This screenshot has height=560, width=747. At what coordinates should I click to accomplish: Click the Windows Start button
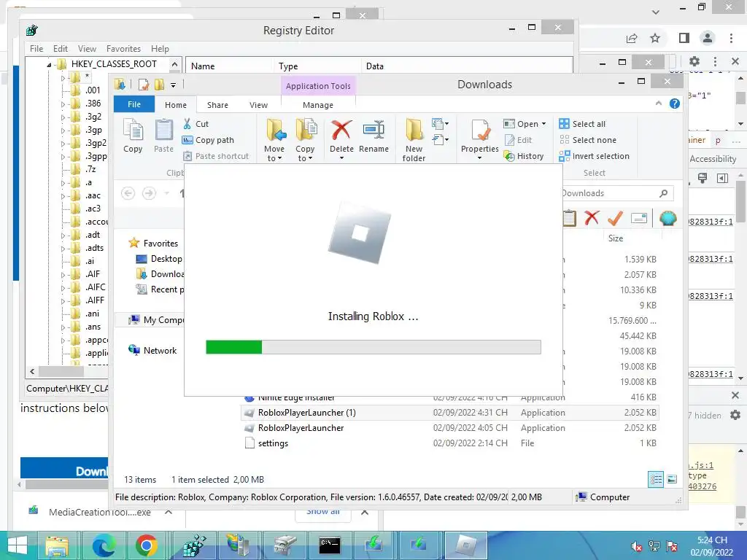[x=18, y=545]
